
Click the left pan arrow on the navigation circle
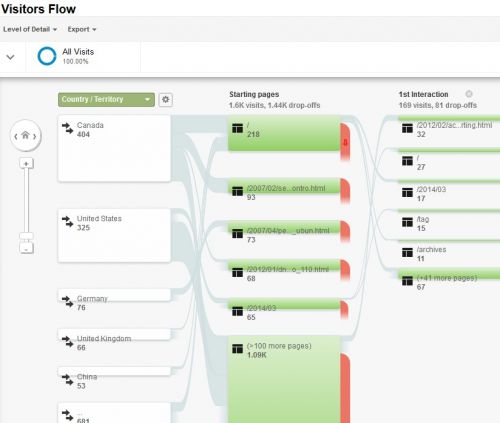pyautogui.click(x=16, y=136)
